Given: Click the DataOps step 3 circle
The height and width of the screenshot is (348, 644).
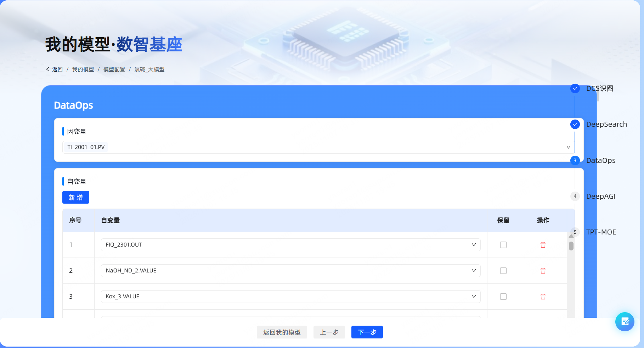Looking at the screenshot, I should (x=575, y=160).
